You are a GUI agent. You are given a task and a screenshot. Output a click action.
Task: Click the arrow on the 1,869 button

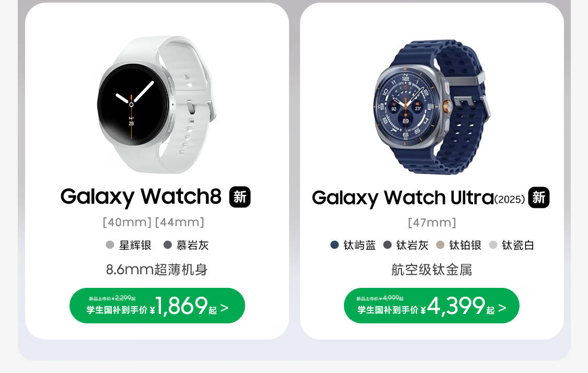point(224,308)
